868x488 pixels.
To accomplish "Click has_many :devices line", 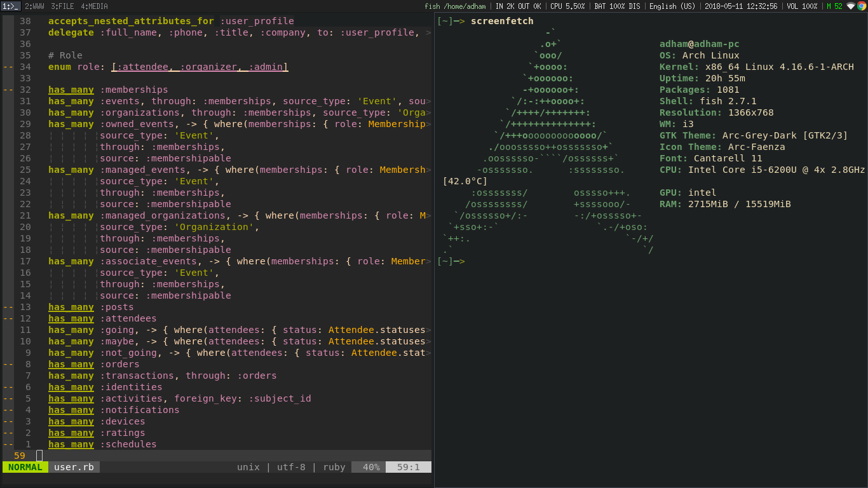I will [97, 421].
